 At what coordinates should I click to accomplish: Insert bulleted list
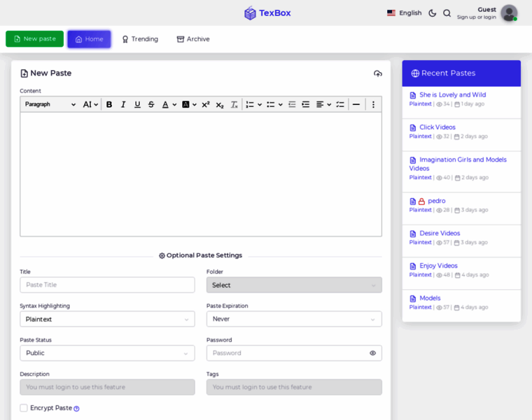pyautogui.click(x=270, y=104)
